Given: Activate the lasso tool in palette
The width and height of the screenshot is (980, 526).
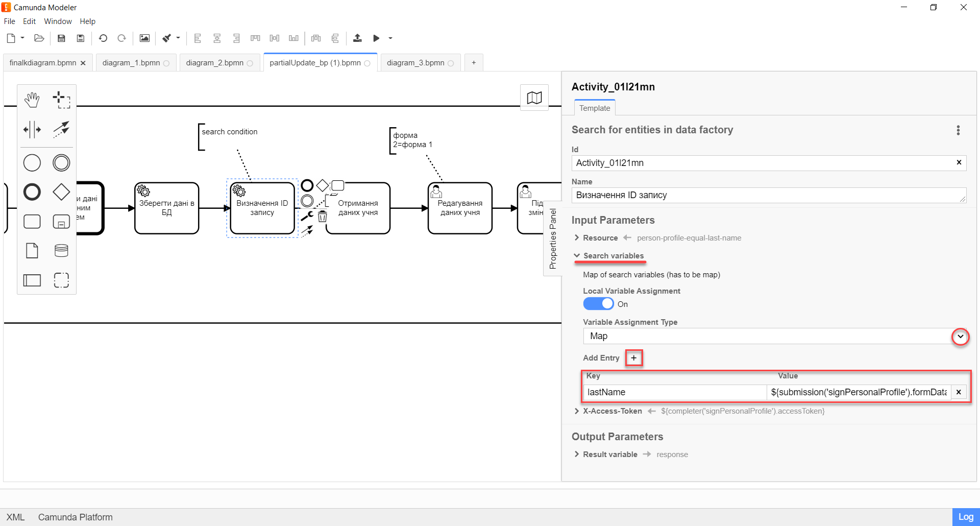Looking at the screenshot, I should [x=61, y=100].
